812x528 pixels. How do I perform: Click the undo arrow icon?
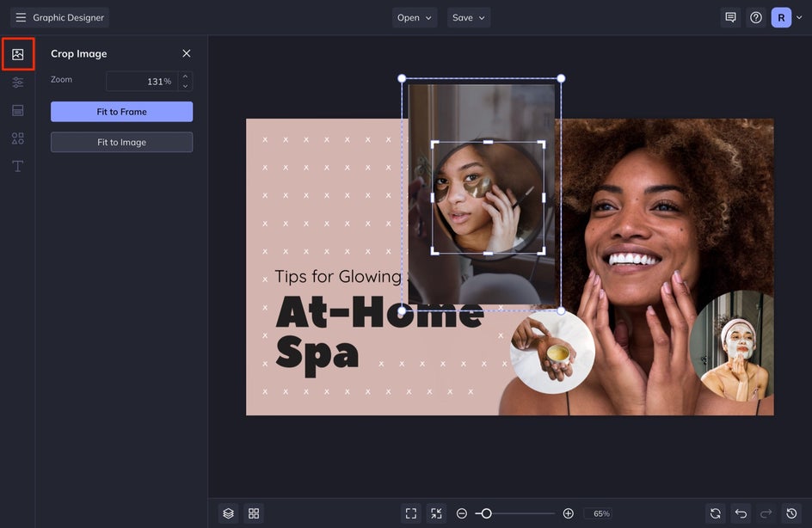coord(741,513)
